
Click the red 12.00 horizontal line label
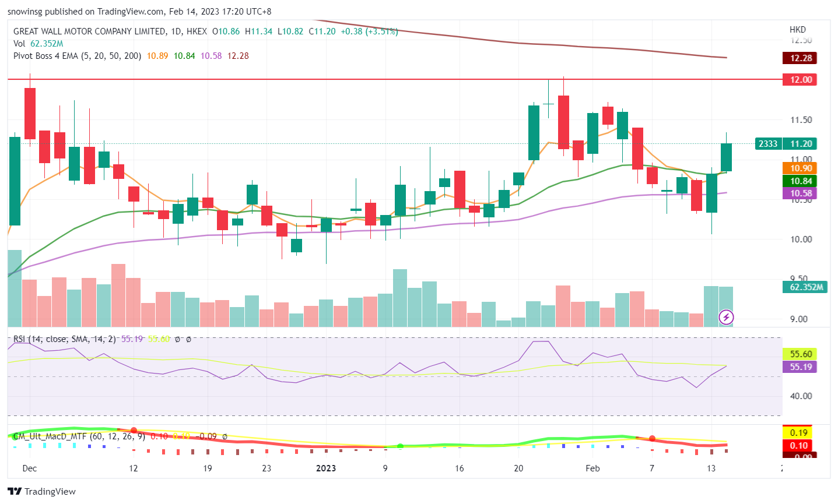coord(800,79)
